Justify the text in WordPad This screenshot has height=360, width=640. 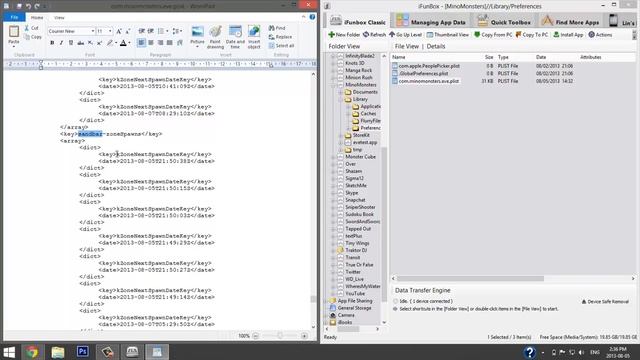point(170,43)
